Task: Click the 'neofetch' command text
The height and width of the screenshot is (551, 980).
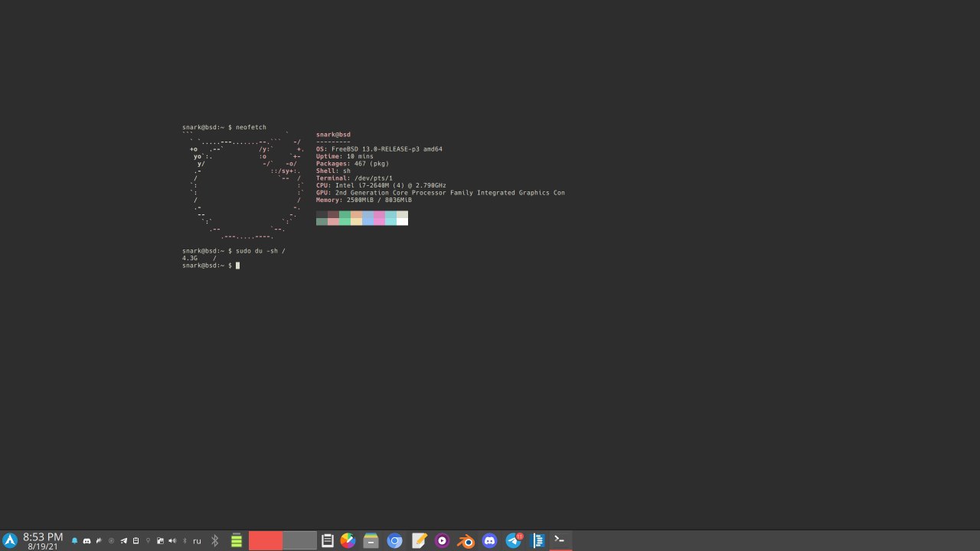Action: [x=251, y=127]
